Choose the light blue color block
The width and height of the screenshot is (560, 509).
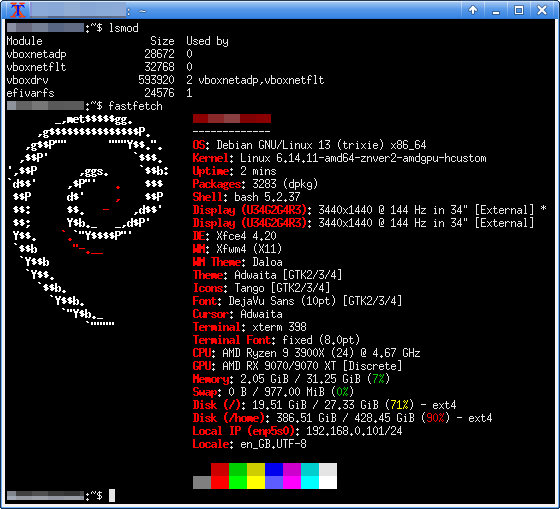274,482
